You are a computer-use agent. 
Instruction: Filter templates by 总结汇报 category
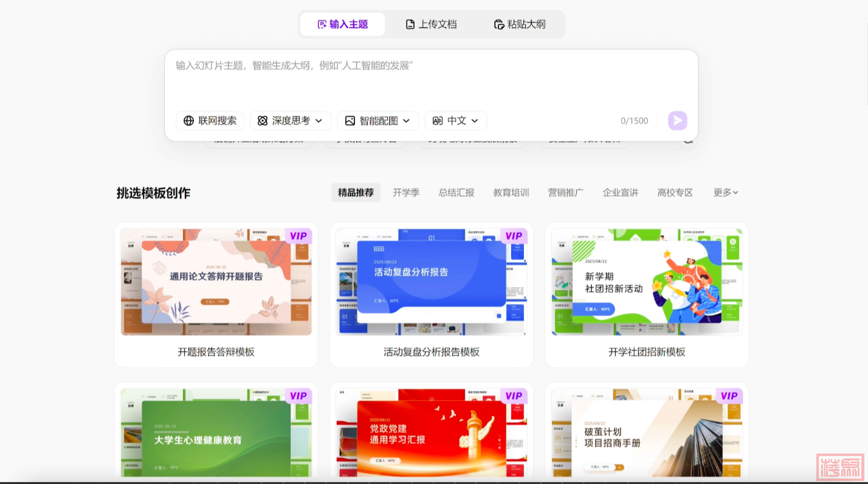pos(456,192)
